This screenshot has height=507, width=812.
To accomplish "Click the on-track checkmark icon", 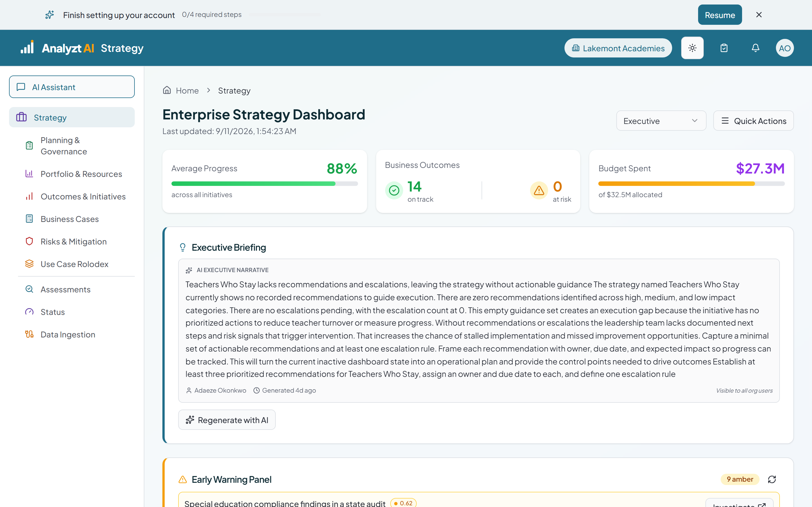I will 394,190.
